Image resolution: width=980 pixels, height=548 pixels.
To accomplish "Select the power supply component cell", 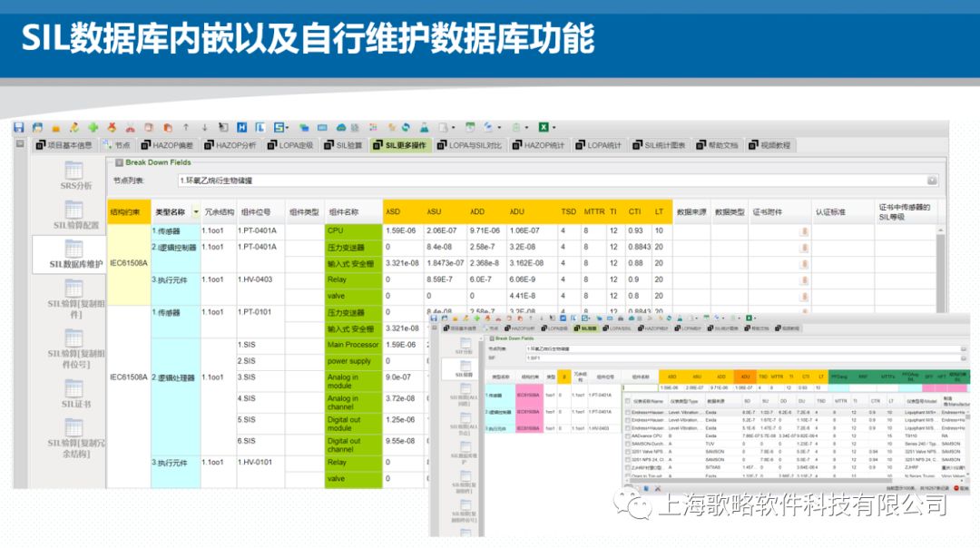I will [353, 361].
